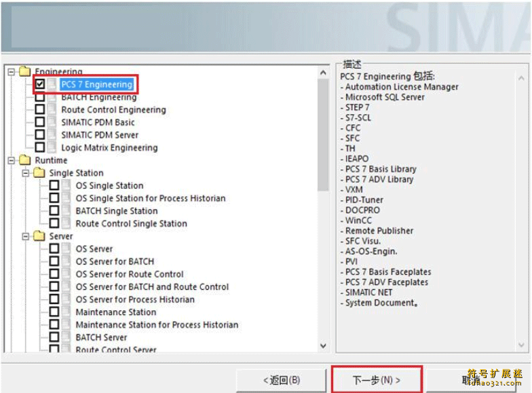This screenshot has width=532, height=393.
Task: Click the document icon beside Maintenance Station
Action: (66, 312)
